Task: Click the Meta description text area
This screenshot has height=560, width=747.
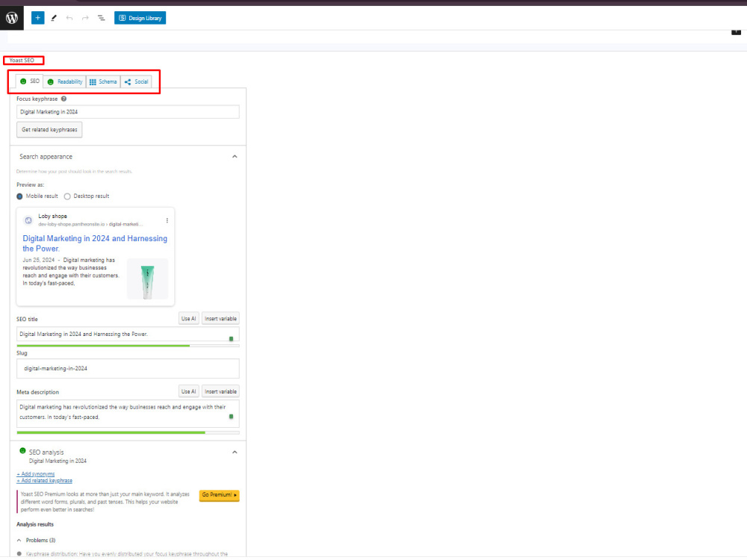Action: tap(128, 414)
